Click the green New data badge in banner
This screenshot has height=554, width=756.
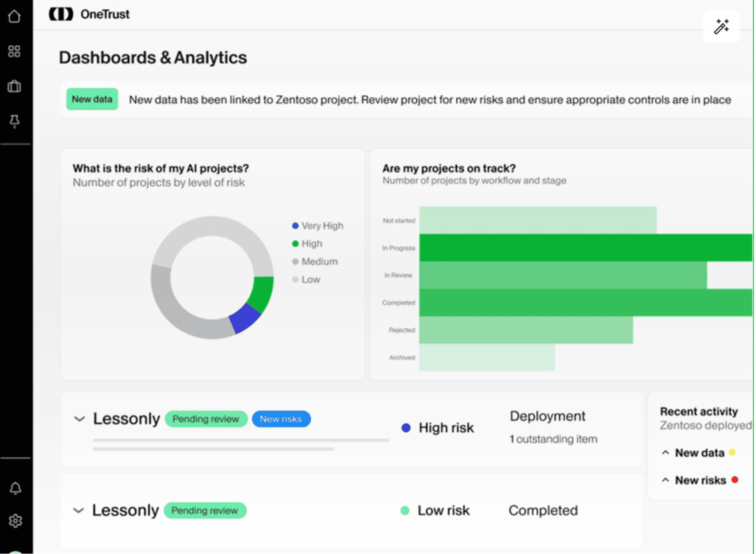pos(92,99)
